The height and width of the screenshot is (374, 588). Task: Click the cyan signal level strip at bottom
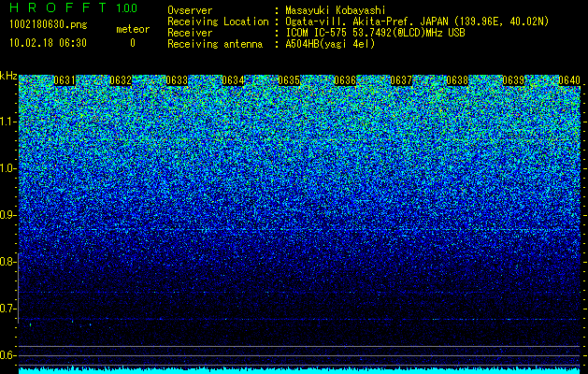click(300, 370)
